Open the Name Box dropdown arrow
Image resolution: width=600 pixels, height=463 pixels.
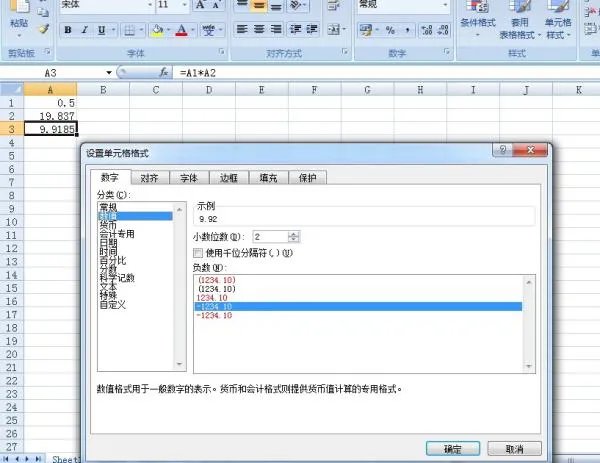(109, 72)
